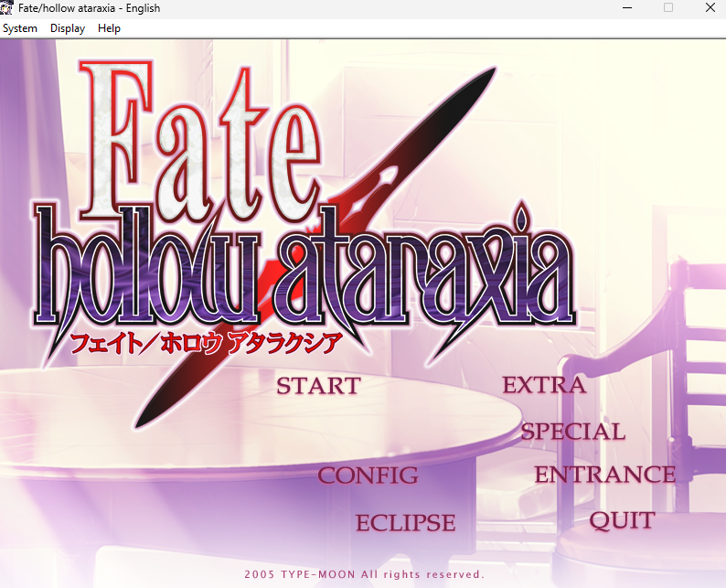The image size is (726, 588).
Task: Click the game's title bar app icon
Action: 6,8
